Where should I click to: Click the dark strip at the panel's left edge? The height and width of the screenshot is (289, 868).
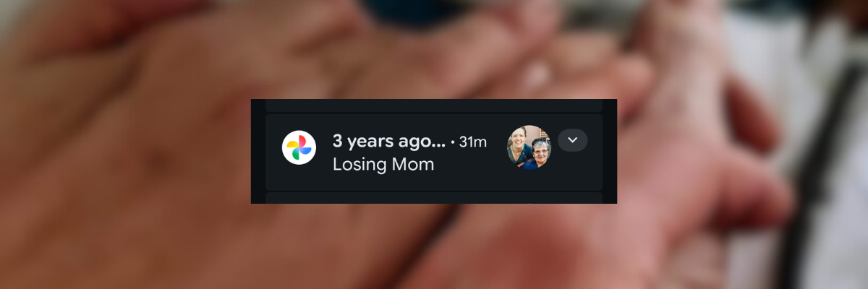258,150
